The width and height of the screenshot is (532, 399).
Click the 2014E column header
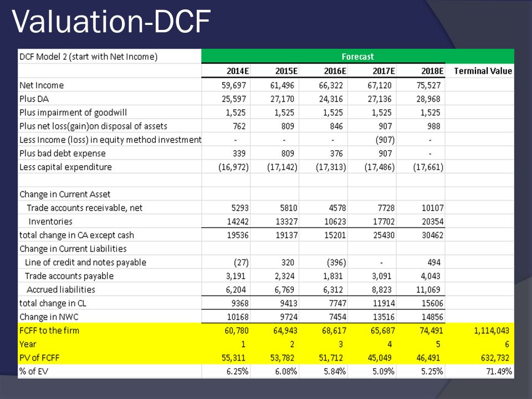pos(238,71)
